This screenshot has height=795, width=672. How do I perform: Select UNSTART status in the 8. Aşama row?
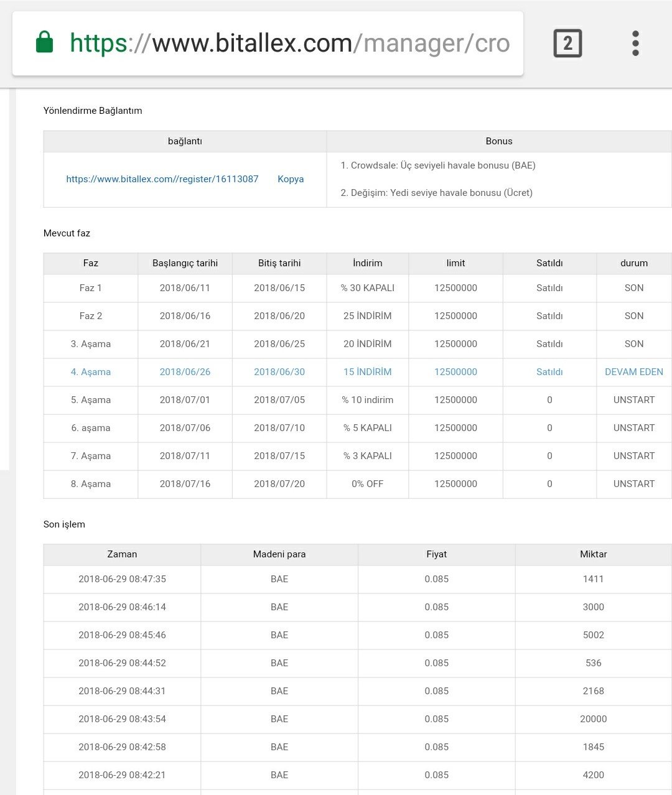[634, 484]
